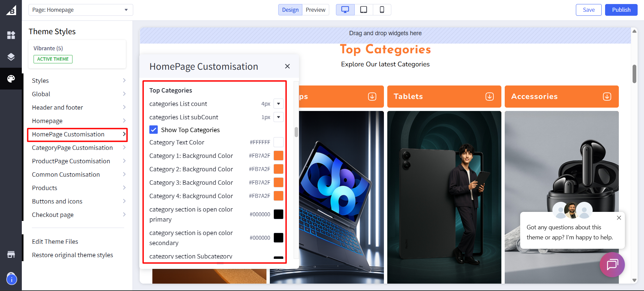Toggle Show Top Categories checkbox
Screen dimensions: 644x291
(154, 130)
